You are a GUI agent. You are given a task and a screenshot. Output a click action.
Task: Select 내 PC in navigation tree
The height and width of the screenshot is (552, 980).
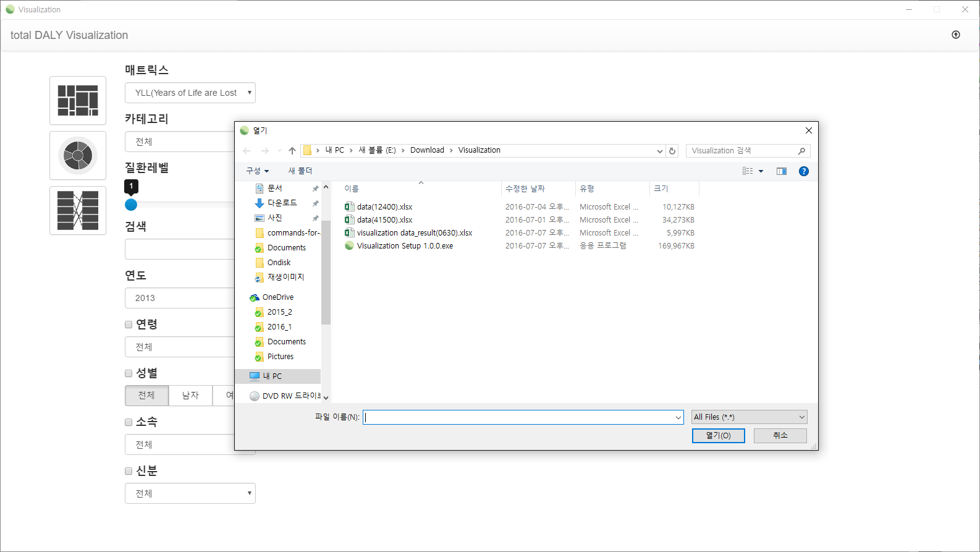click(x=272, y=376)
